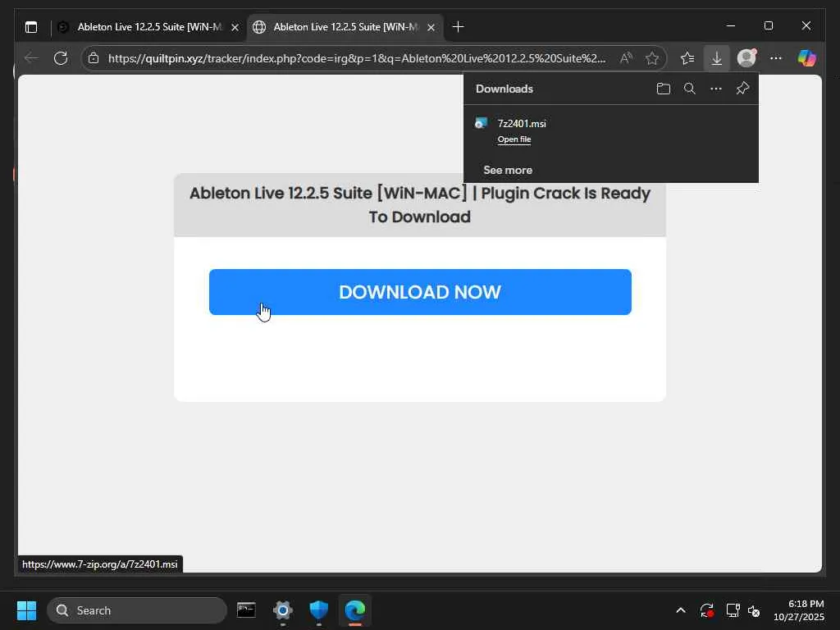Screen dimensions: 840x630
Task: Open the browser profile avatar
Action: [746, 58]
